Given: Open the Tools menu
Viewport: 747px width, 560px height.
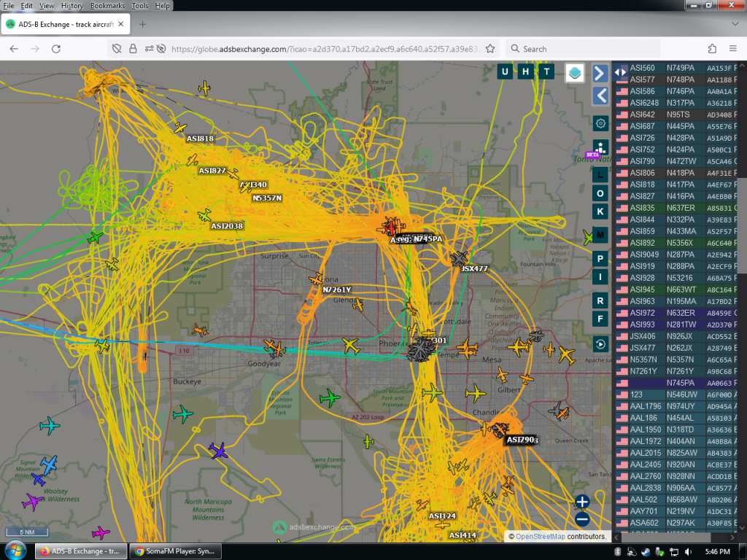Looking at the screenshot, I should [x=139, y=6].
